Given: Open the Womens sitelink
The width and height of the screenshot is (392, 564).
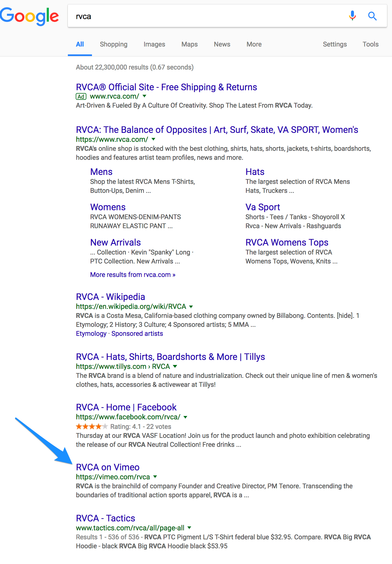Looking at the screenshot, I should (x=108, y=207).
